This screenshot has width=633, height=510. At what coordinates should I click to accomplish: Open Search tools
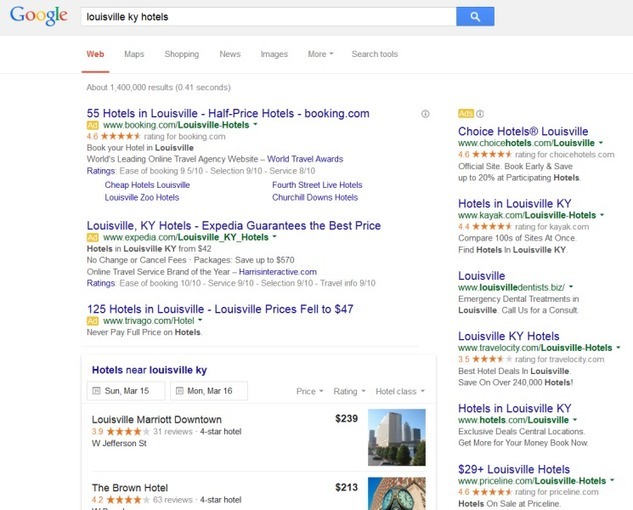pos(375,54)
